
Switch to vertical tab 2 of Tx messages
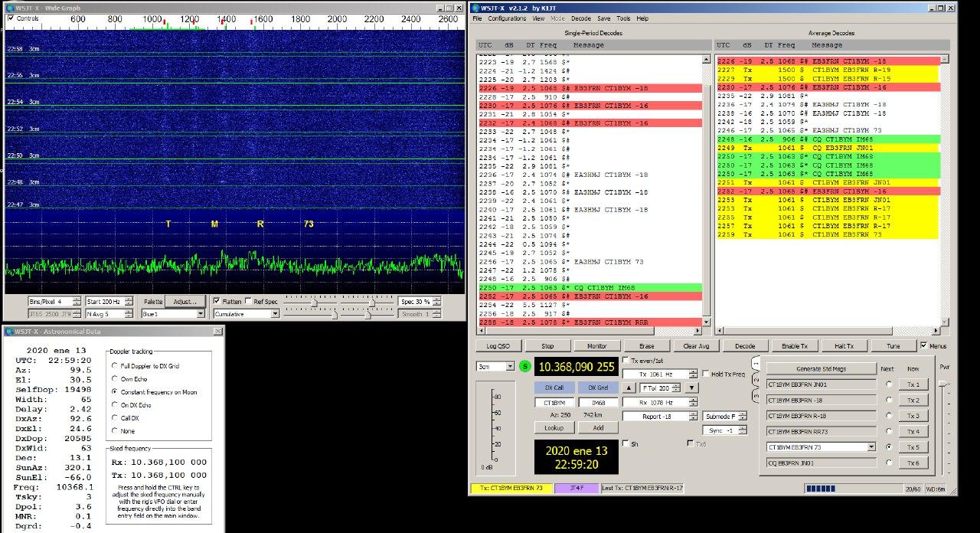(755, 379)
